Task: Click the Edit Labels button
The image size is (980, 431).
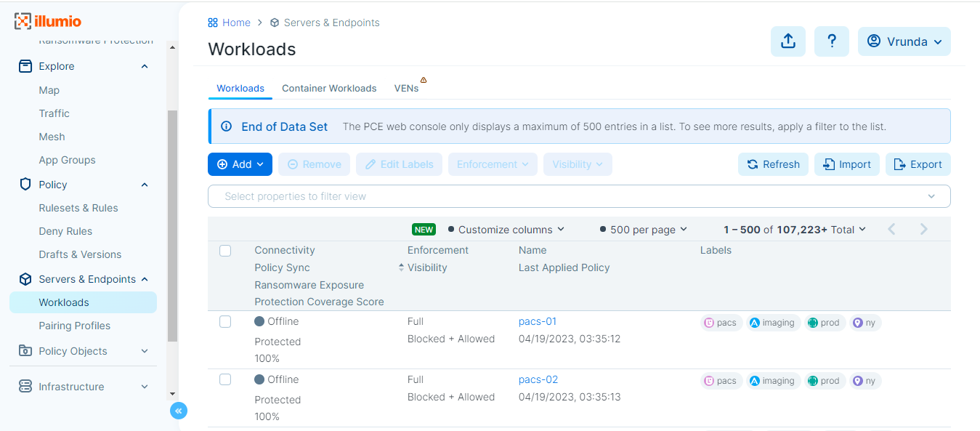Action: coord(399,164)
